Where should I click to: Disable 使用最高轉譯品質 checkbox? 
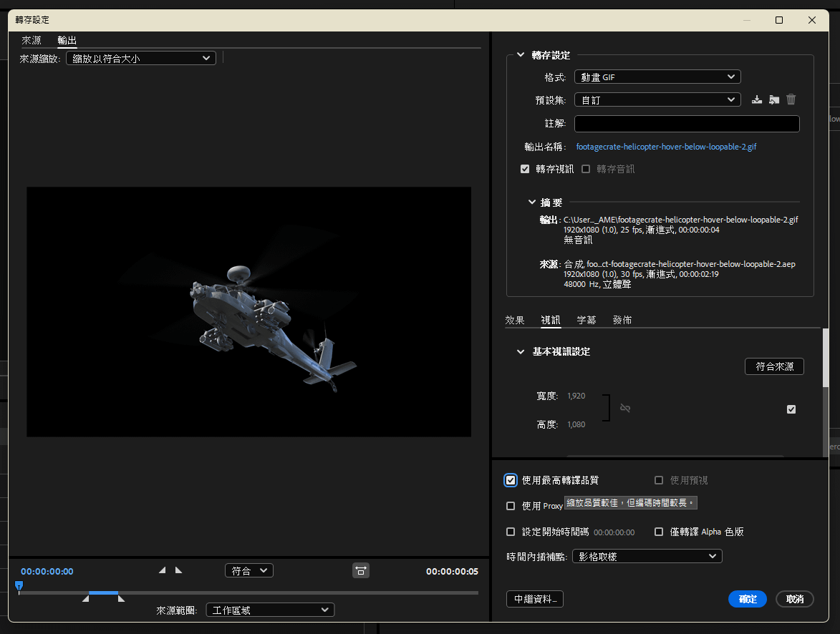[x=511, y=480]
